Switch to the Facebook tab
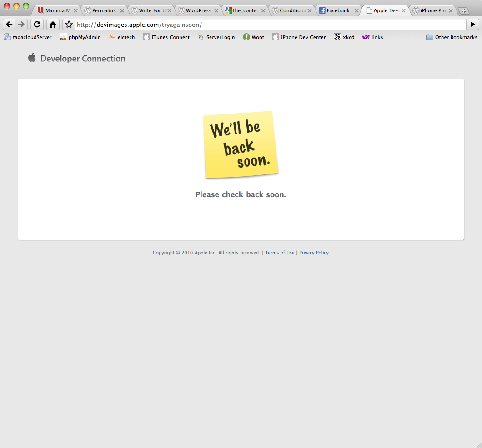482x448 pixels. pyautogui.click(x=334, y=10)
